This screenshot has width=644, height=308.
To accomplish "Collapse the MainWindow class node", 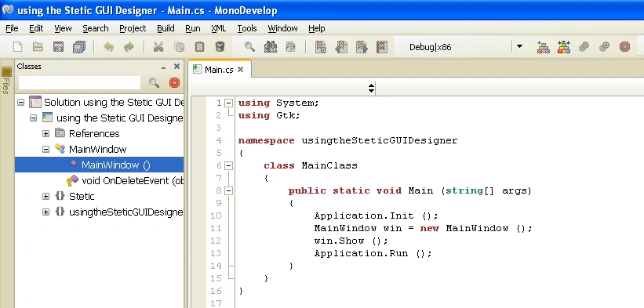I will coord(46,149).
